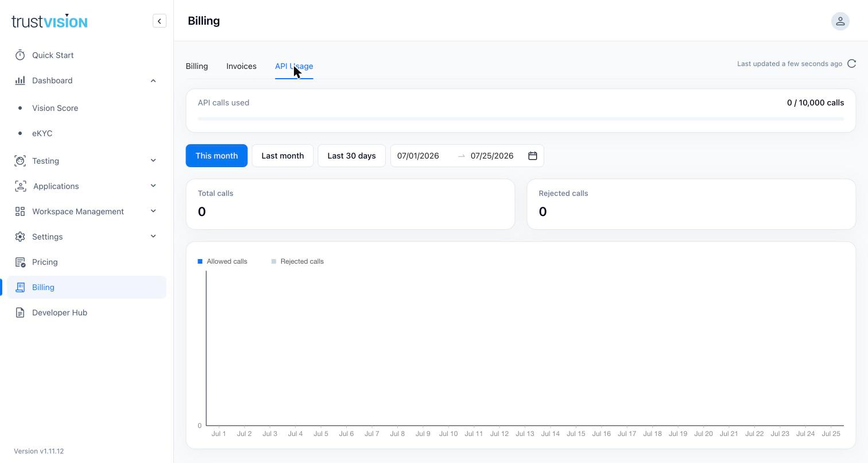Click the Jul 15 axis label
The image size is (868, 463).
(x=576, y=434)
